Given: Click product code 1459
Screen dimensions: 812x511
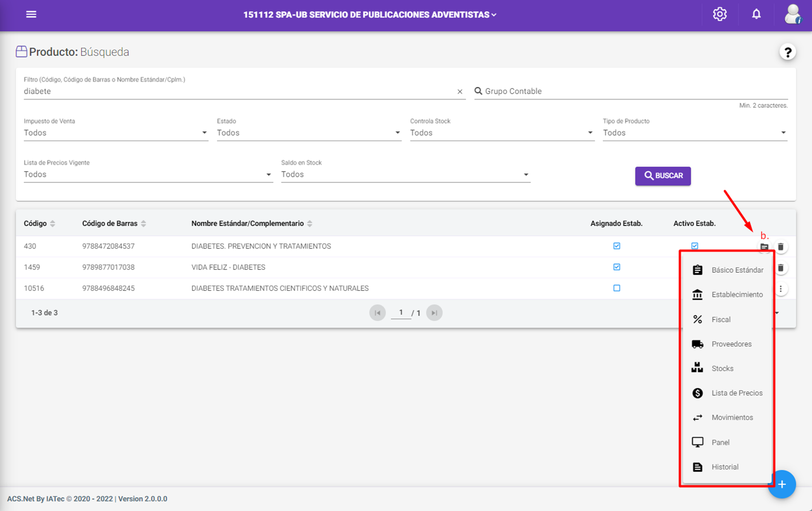Looking at the screenshot, I should pos(32,267).
